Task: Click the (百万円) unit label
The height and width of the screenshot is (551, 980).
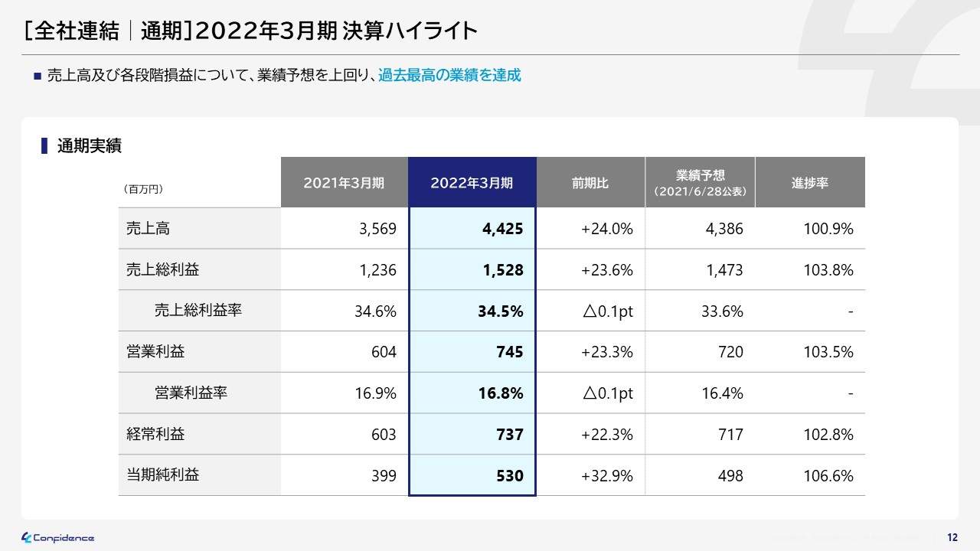Action: [x=143, y=188]
